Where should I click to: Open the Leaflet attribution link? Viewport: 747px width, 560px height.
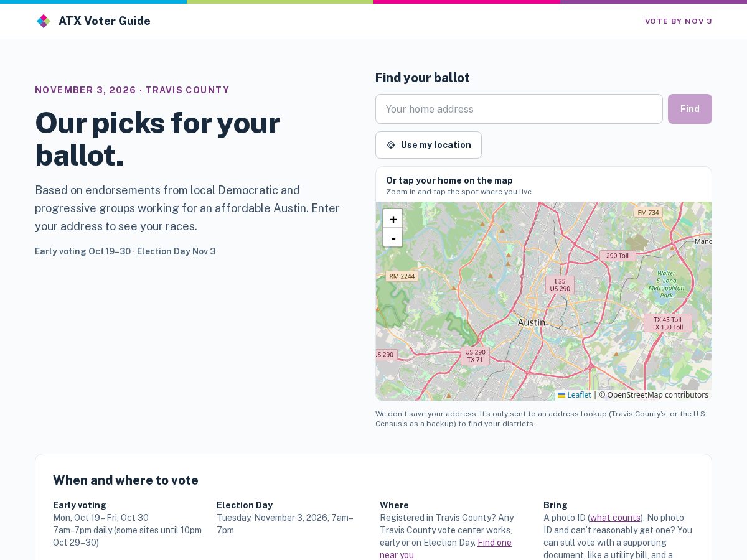(574, 395)
